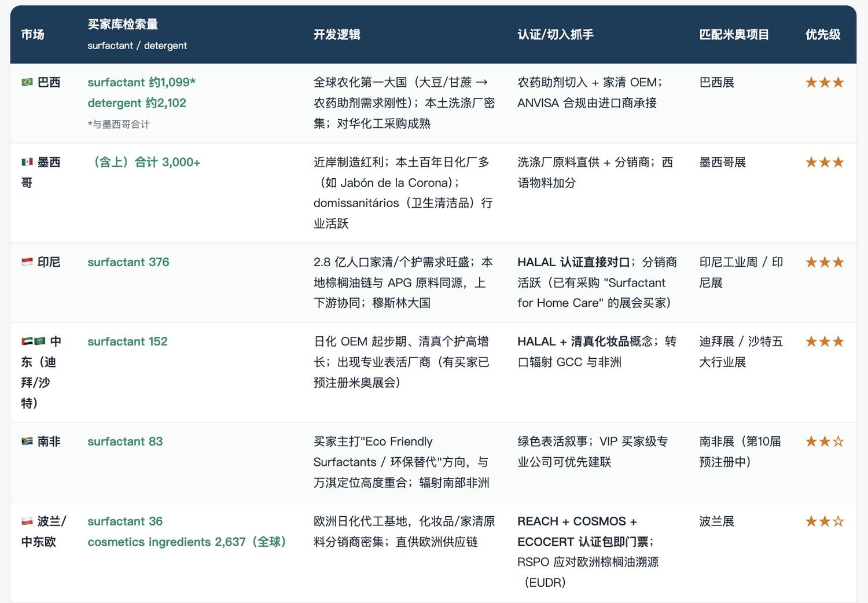Click the '迪拜展 / 沙特五大行业展' cell
This screenshot has width=868, height=603.
(741, 352)
